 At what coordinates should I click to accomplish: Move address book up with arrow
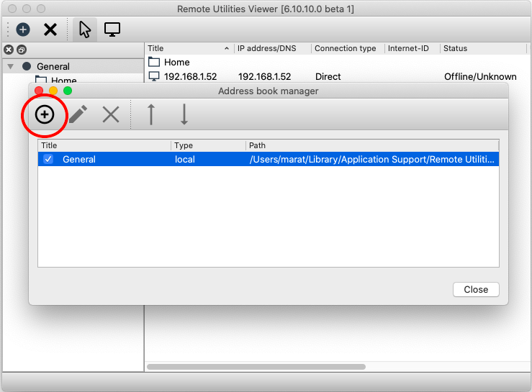[x=151, y=114]
